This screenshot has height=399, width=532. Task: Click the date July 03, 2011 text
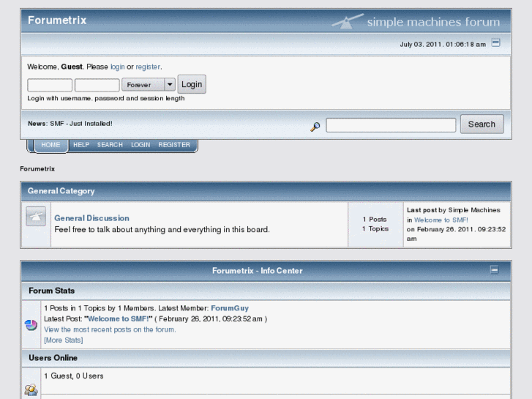tap(443, 45)
